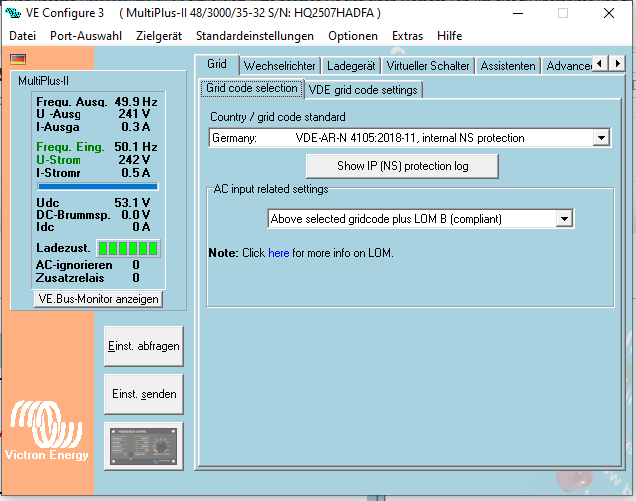Click the DC-Brummsp. 0.0 V reading
This screenshot has height=501, width=636.
point(93,215)
